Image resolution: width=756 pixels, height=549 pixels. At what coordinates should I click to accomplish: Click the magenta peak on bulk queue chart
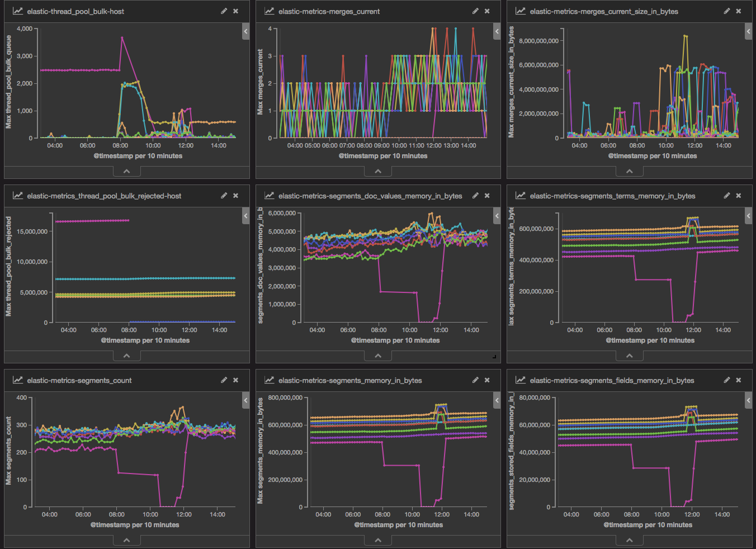coord(122,38)
